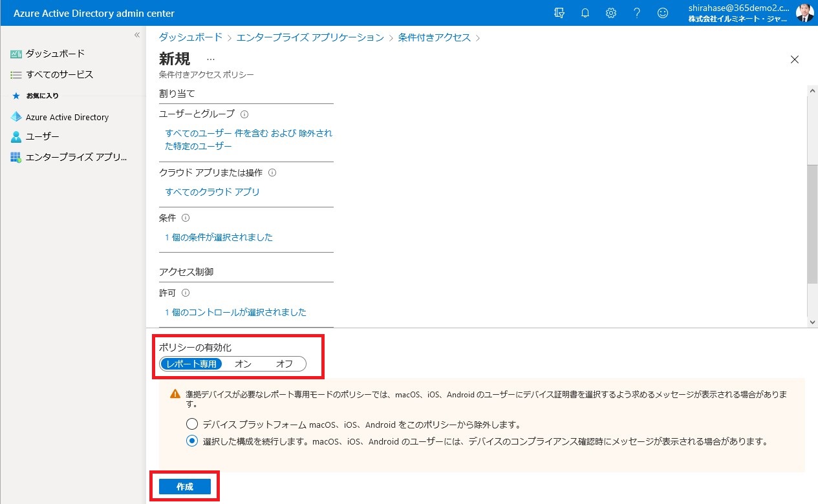Click the feedback smiley icon
818x504 pixels.
tap(662, 13)
